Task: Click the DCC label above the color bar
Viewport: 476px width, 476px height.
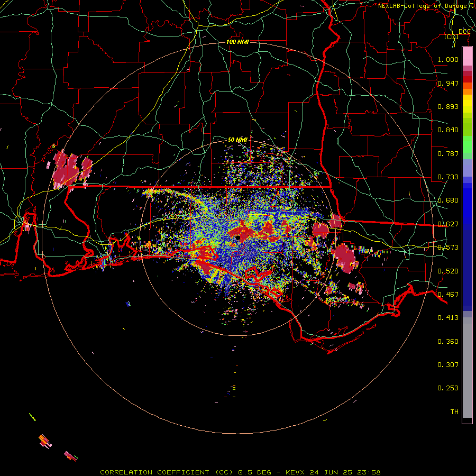Action: 464,32
